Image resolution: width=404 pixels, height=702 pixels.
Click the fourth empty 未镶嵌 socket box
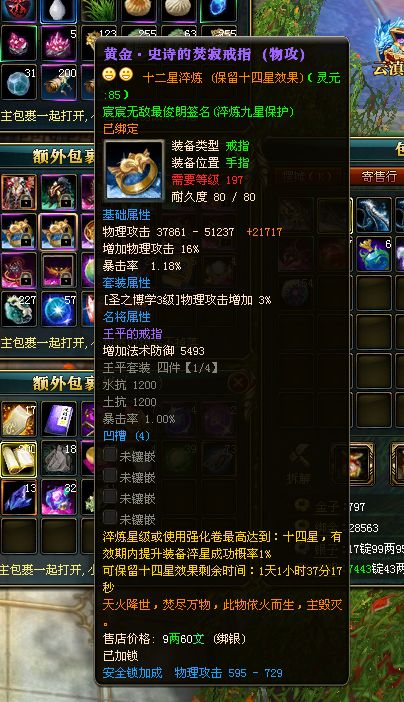click(x=110, y=518)
